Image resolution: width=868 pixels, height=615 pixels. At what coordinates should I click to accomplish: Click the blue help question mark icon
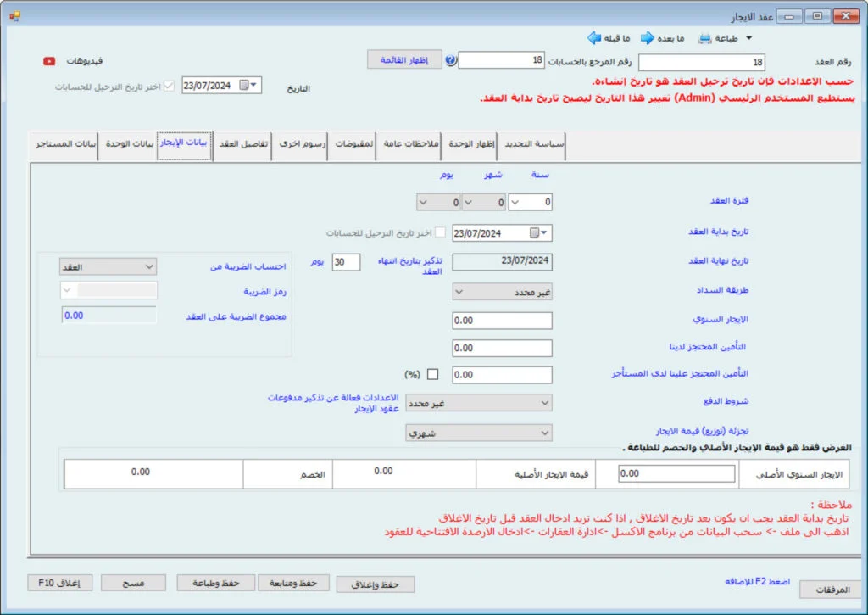click(451, 60)
